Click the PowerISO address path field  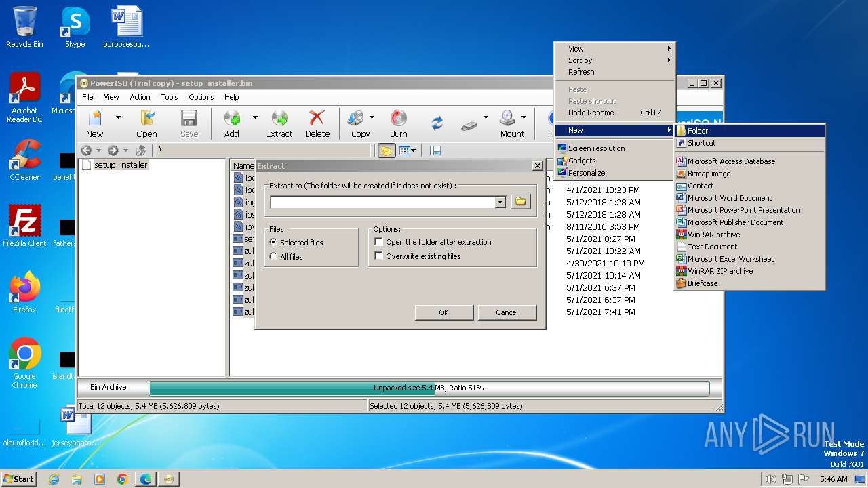click(x=264, y=150)
